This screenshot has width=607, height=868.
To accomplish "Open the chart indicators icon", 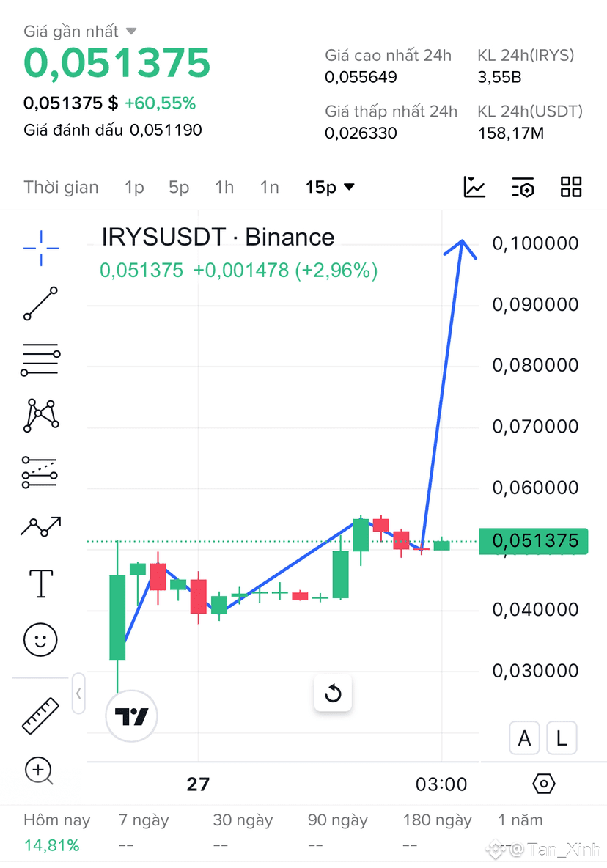I will 474,187.
